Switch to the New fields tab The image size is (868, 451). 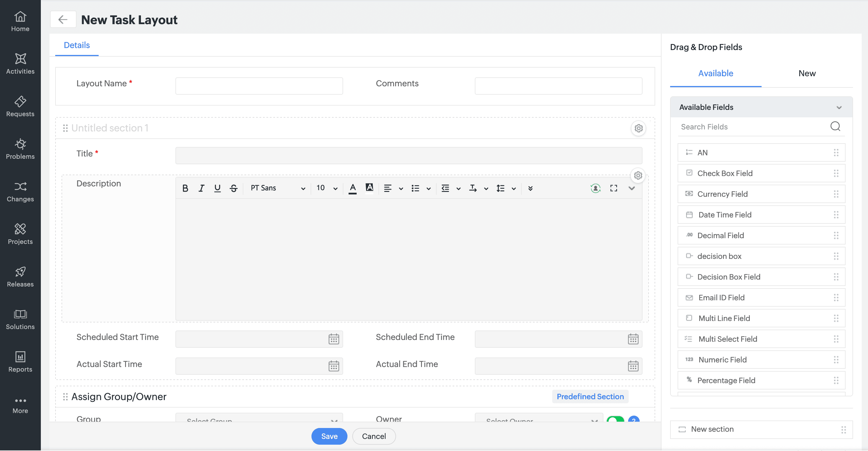click(x=807, y=73)
